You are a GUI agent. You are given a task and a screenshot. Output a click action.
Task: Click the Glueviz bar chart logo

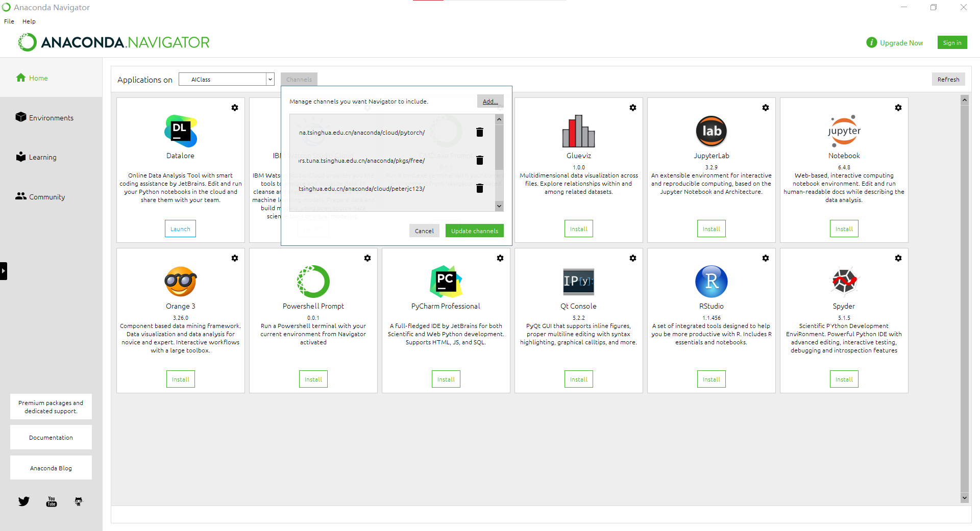pos(579,131)
